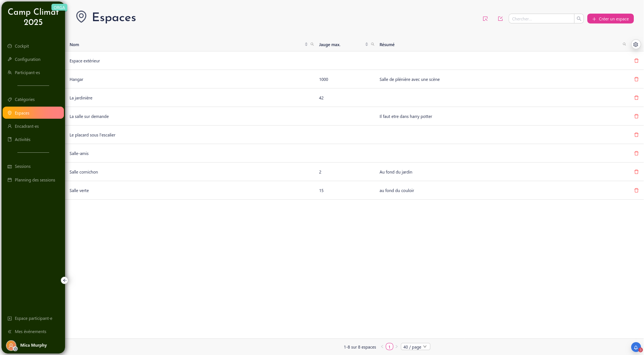Open the 40 / page size dropdown
The width and height of the screenshot is (644, 355).
click(x=415, y=347)
